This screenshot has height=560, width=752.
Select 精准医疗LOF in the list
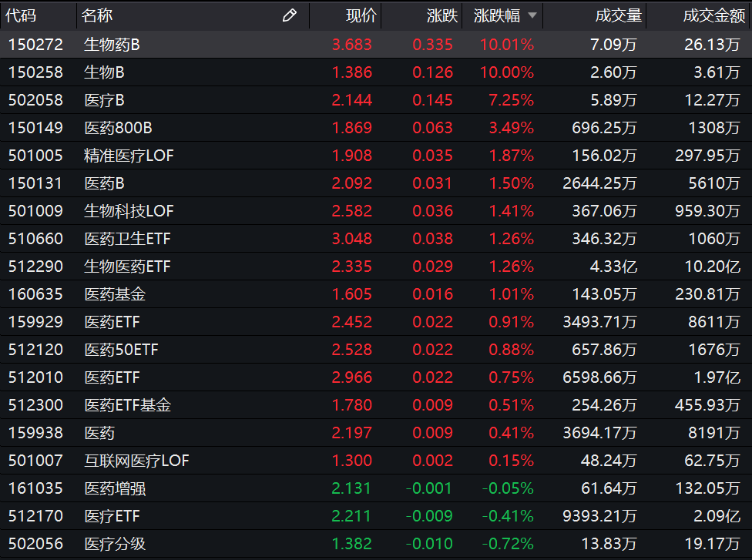pyautogui.click(x=129, y=156)
